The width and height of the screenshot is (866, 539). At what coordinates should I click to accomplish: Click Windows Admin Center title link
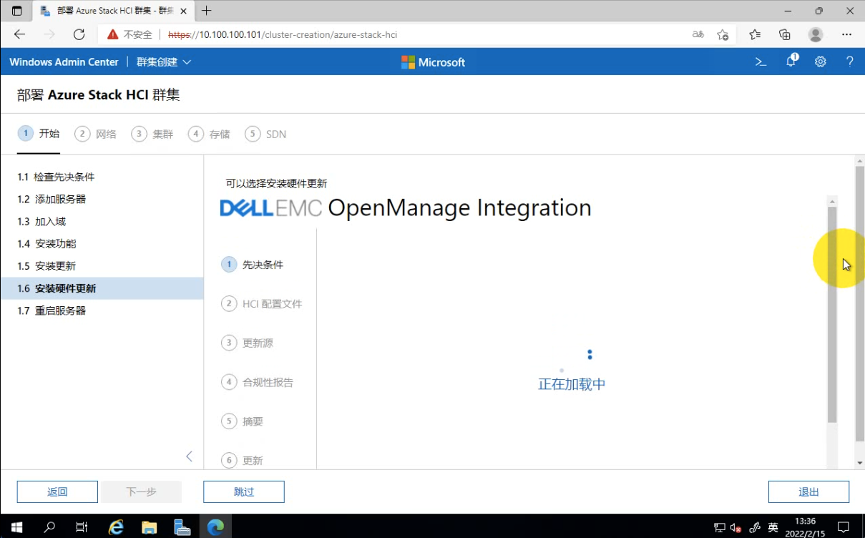click(x=64, y=62)
